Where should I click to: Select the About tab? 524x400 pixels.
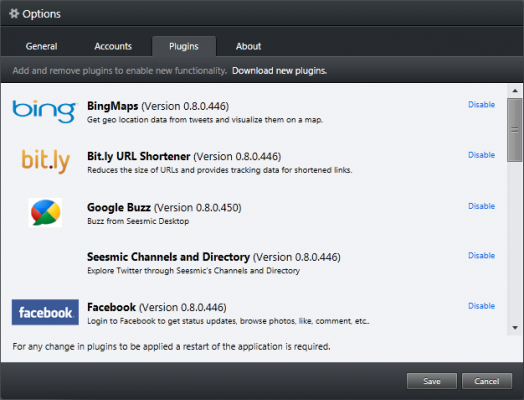pyautogui.click(x=248, y=46)
